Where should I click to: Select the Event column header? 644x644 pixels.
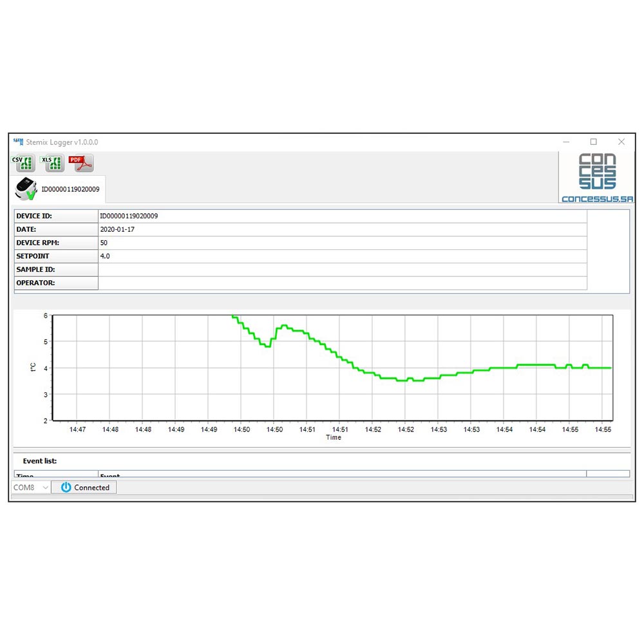pyautogui.click(x=109, y=476)
